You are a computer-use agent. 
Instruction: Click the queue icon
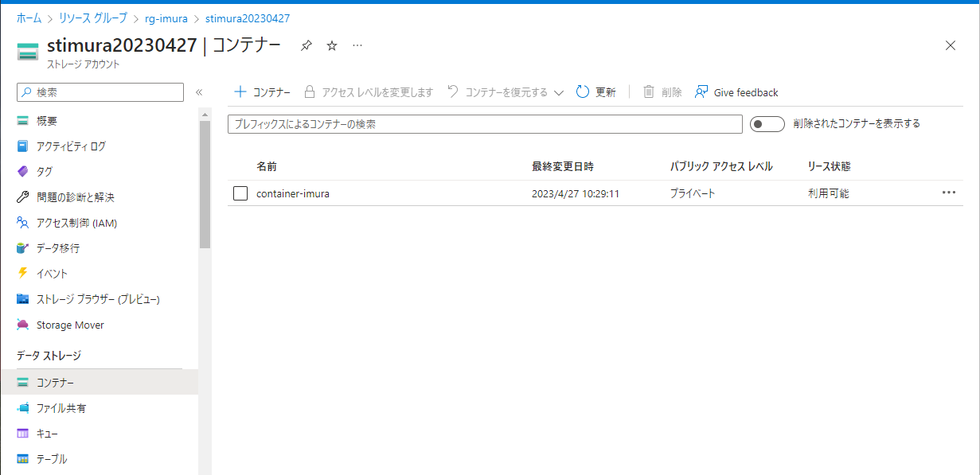pyautogui.click(x=22, y=434)
